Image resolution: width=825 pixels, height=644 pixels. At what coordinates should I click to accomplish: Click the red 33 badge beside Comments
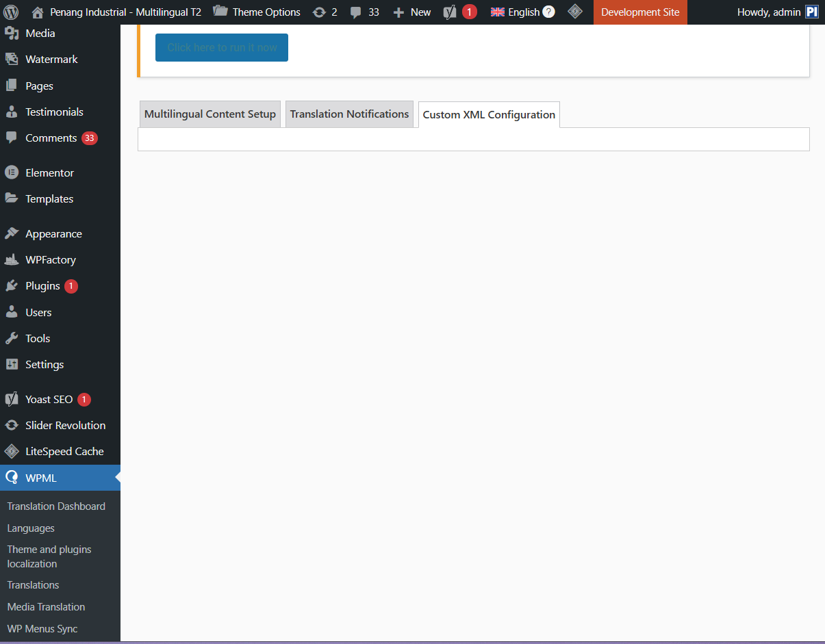(x=90, y=138)
